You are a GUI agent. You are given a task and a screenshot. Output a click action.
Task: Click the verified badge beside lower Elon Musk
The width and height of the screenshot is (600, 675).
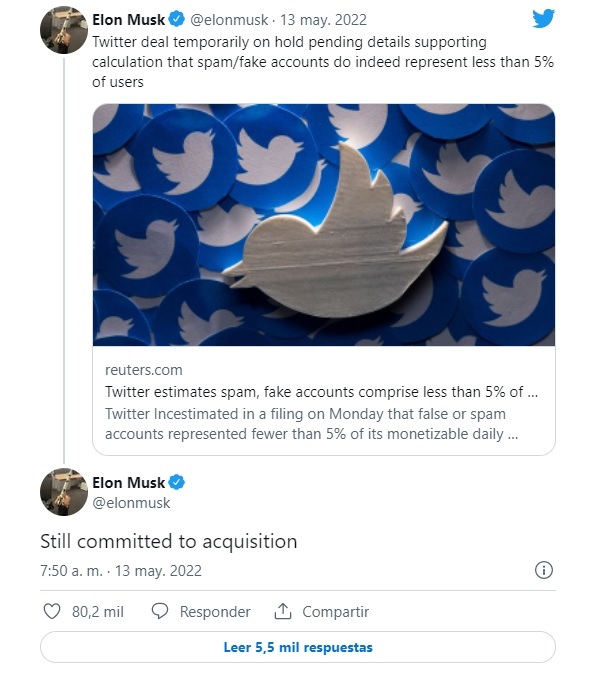177,483
